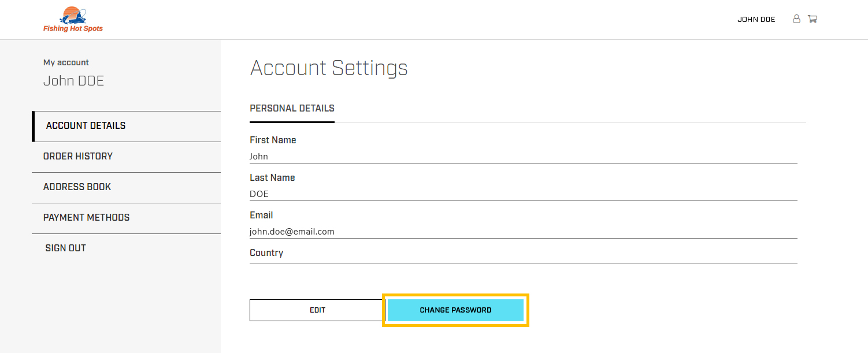The image size is (868, 353).
Task: Click the Email field john.doe@email.com
Action: pos(524,232)
